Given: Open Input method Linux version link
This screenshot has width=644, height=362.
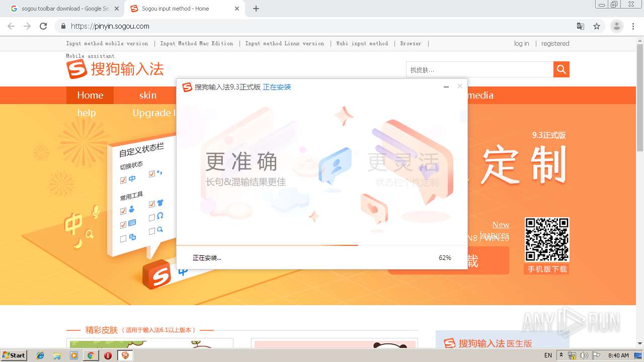Looking at the screenshot, I should (x=285, y=43).
